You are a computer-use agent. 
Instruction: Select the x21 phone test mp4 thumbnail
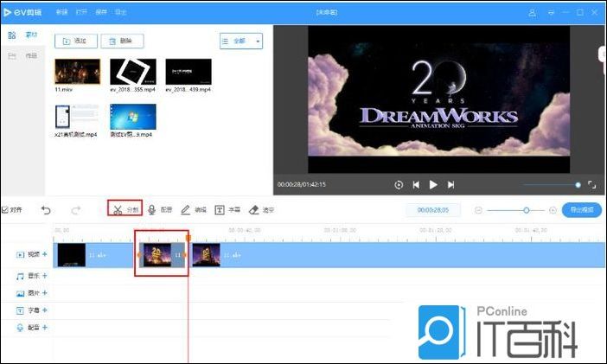[77, 117]
